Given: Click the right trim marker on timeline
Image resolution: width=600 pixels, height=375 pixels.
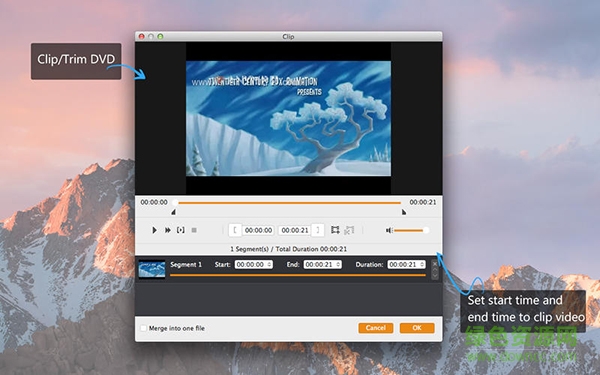Looking at the screenshot, I should pos(404,212).
